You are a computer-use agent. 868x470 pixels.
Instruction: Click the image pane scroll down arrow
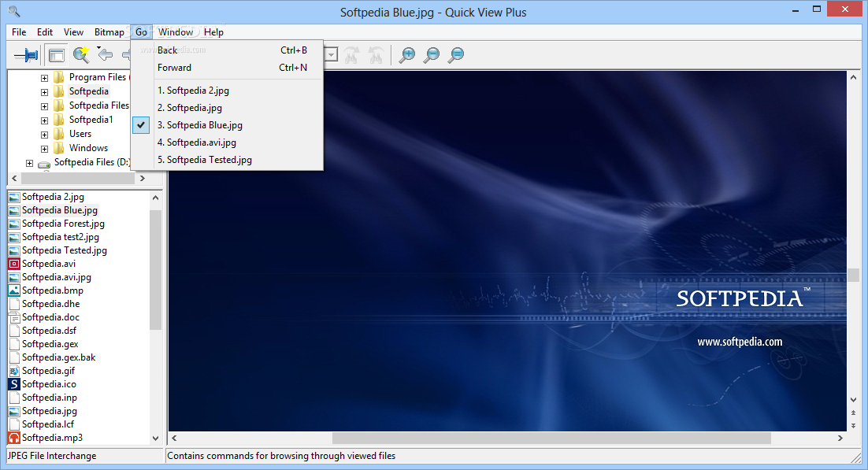[853, 400]
